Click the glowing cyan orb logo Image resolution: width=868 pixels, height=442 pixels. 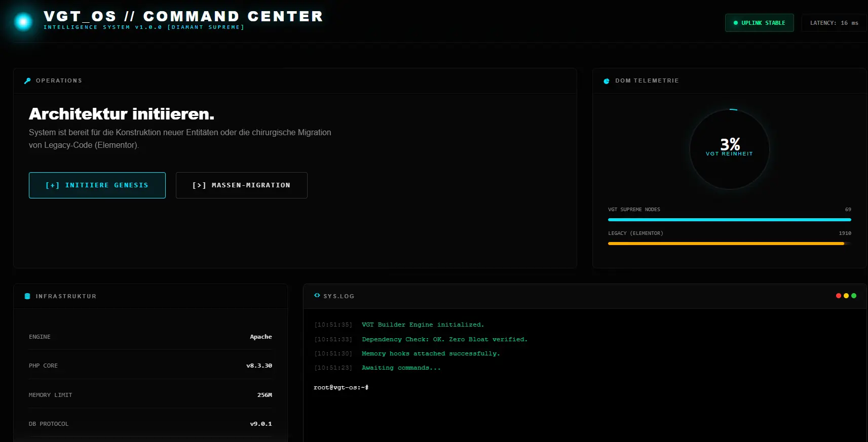click(23, 22)
